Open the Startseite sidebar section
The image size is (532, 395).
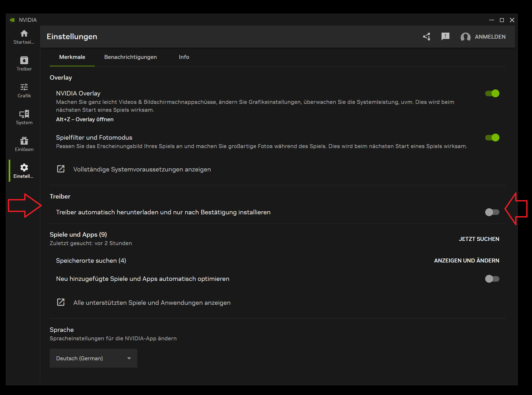click(24, 37)
